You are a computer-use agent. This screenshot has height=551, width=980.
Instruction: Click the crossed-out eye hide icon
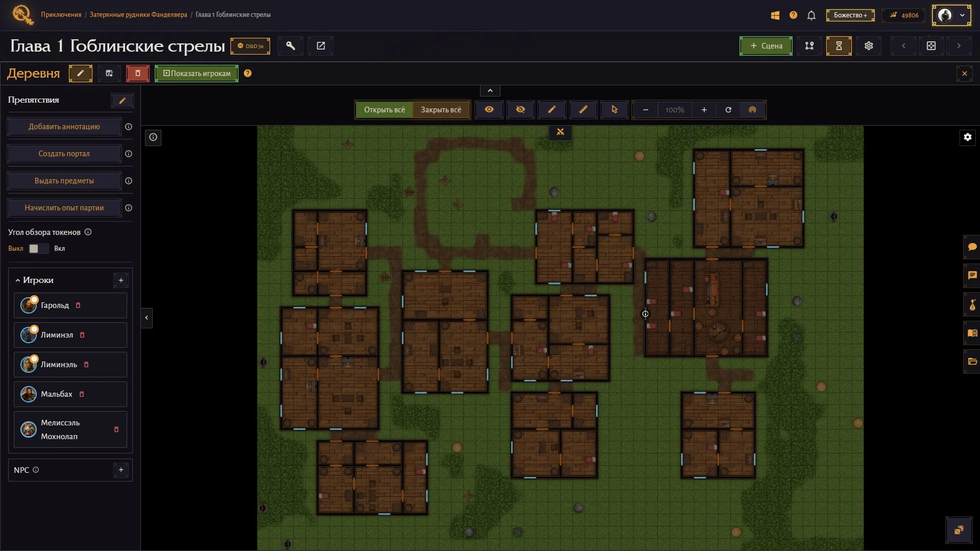520,109
